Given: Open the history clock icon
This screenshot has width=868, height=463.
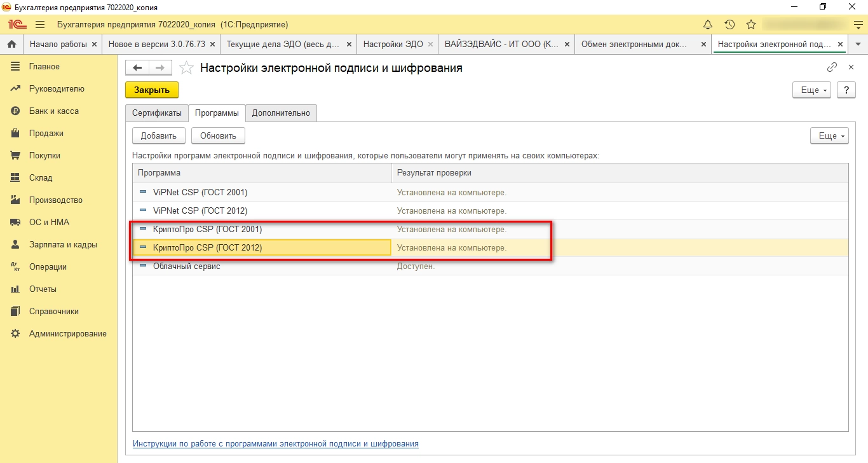Looking at the screenshot, I should coord(729,25).
